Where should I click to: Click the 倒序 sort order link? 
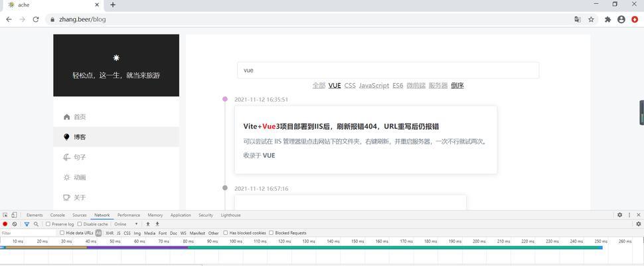pos(457,86)
